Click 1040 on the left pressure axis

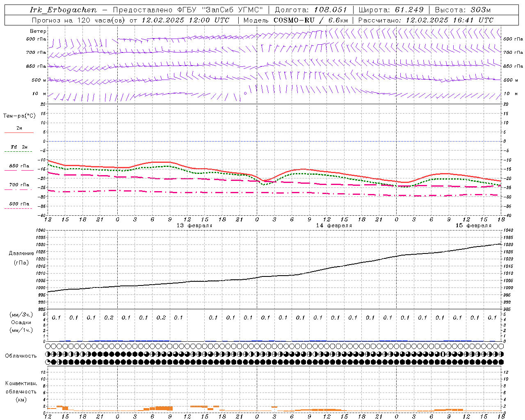coord(40,231)
